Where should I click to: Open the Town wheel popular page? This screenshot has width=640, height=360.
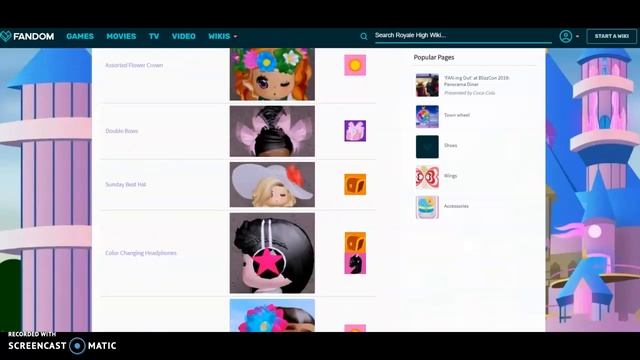pyautogui.click(x=457, y=116)
